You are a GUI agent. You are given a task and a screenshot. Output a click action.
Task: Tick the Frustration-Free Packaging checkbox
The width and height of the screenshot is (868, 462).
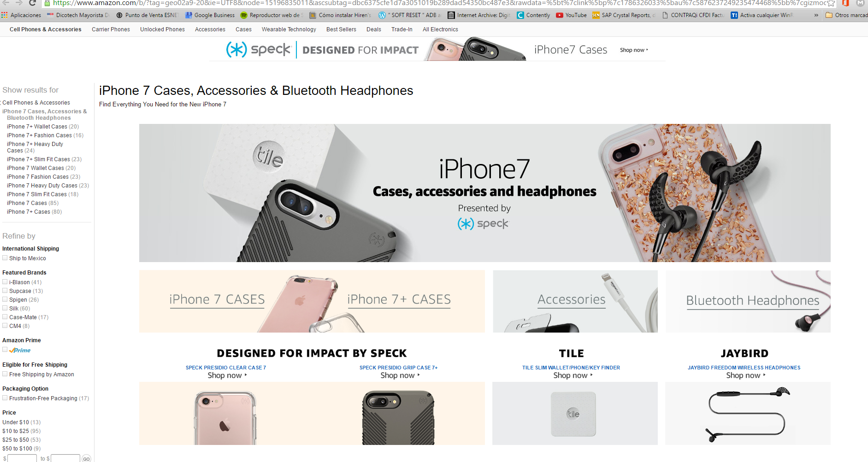(5, 398)
